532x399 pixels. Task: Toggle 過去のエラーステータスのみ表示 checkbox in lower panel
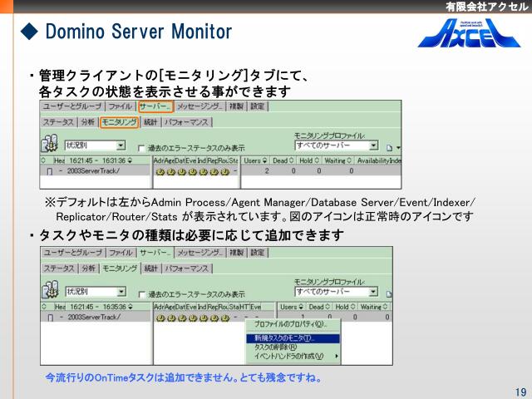click(x=141, y=293)
